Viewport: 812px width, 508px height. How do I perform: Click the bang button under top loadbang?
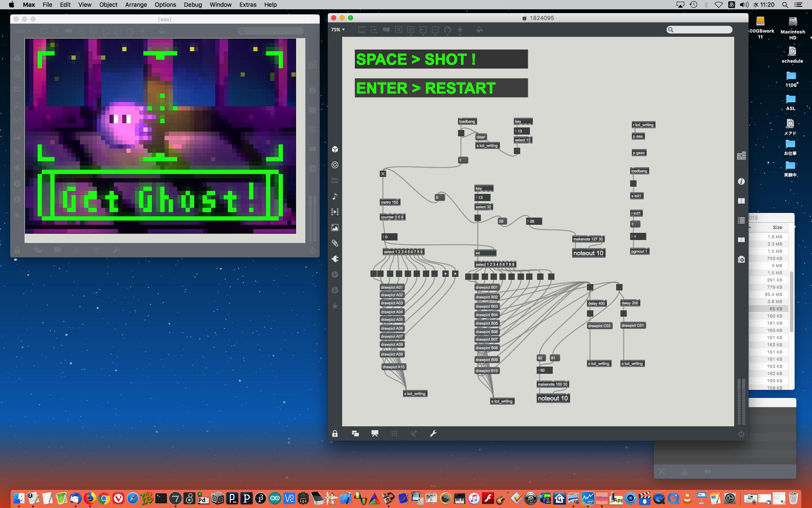click(461, 133)
